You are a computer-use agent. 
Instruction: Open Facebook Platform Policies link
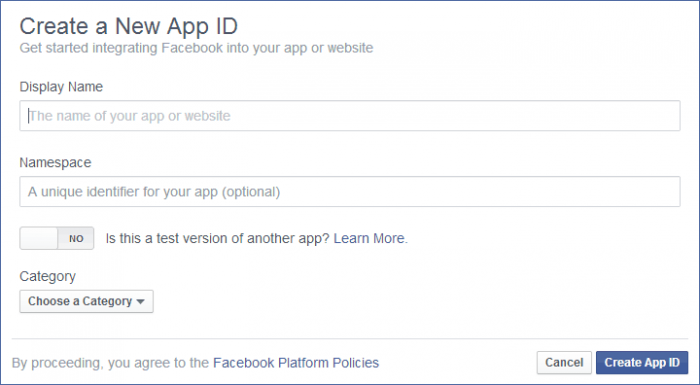[x=296, y=363]
